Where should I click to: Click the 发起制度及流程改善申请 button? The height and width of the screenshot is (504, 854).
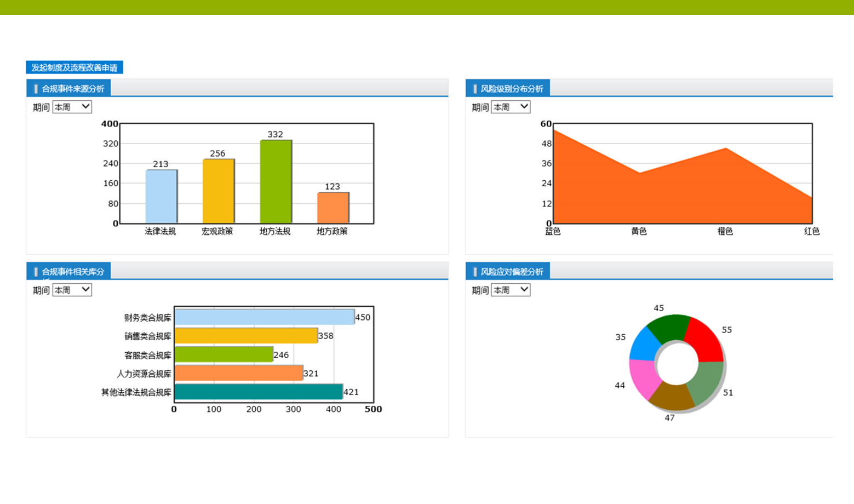(74, 67)
